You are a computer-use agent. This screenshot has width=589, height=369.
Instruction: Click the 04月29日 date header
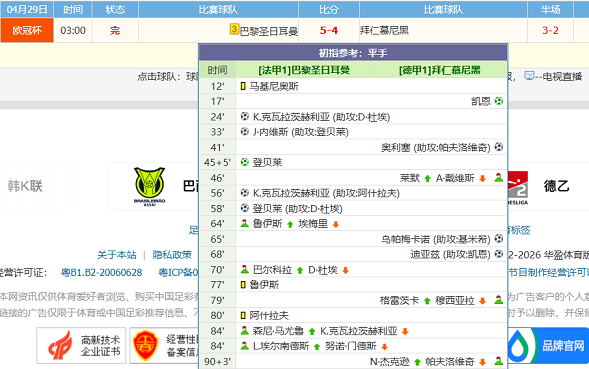point(27,9)
